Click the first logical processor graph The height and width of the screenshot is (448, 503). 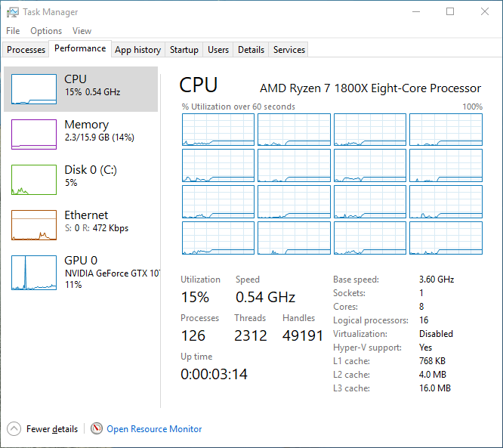coord(218,129)
